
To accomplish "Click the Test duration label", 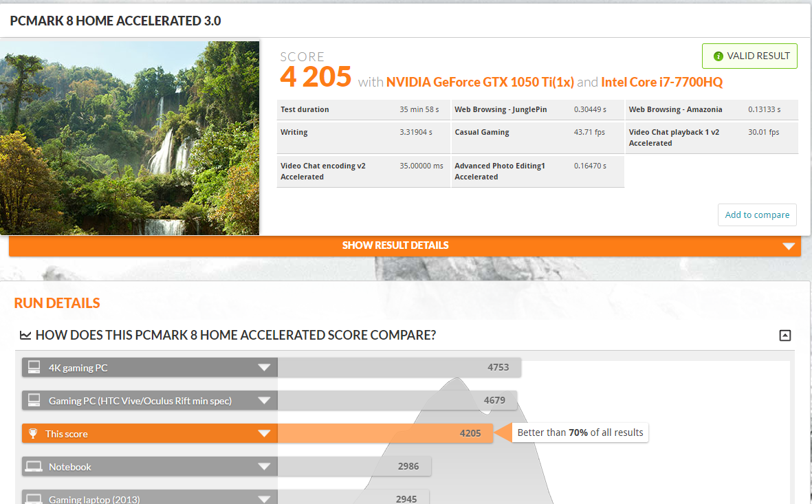I will click(305, 109).
